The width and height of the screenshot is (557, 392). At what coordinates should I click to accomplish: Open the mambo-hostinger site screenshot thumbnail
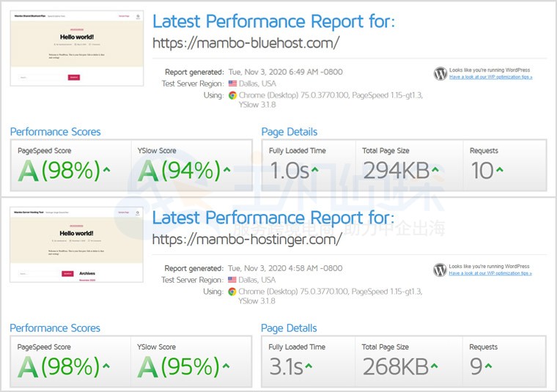click(77, 245)
